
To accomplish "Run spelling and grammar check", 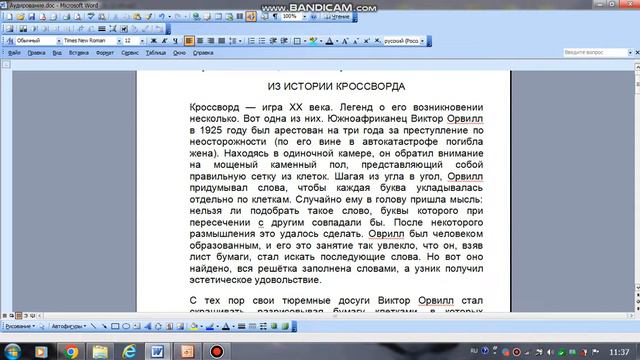I will pos(91,17).
